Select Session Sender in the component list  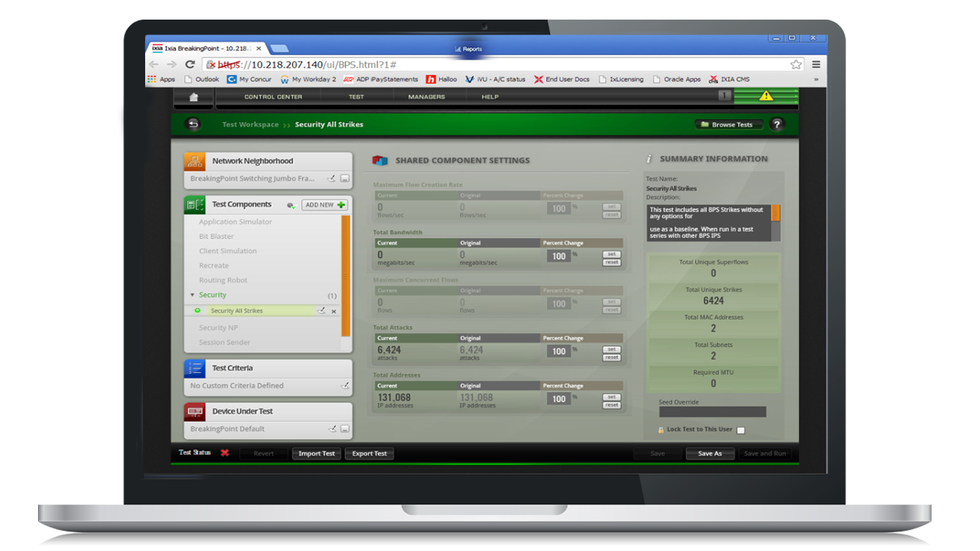[x=224, y=342]
